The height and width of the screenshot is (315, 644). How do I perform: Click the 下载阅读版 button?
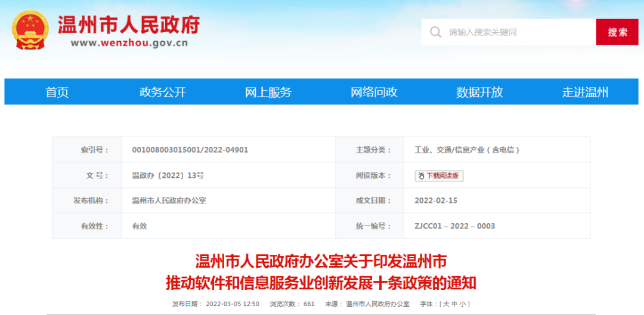(439, 176)
